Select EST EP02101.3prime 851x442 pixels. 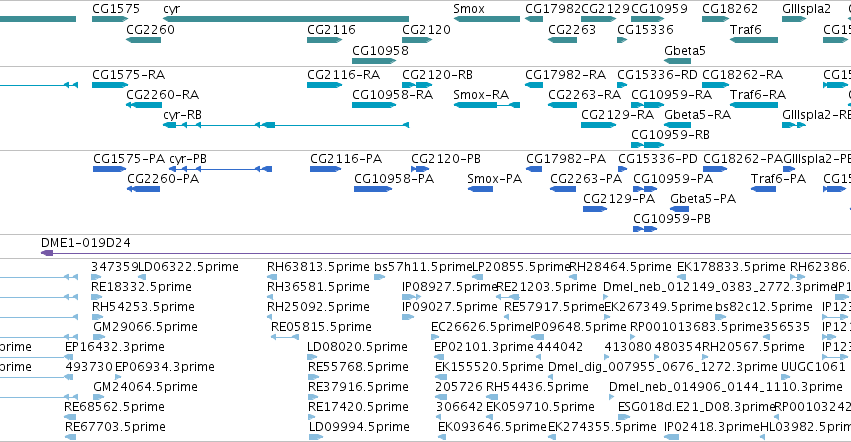439,357
